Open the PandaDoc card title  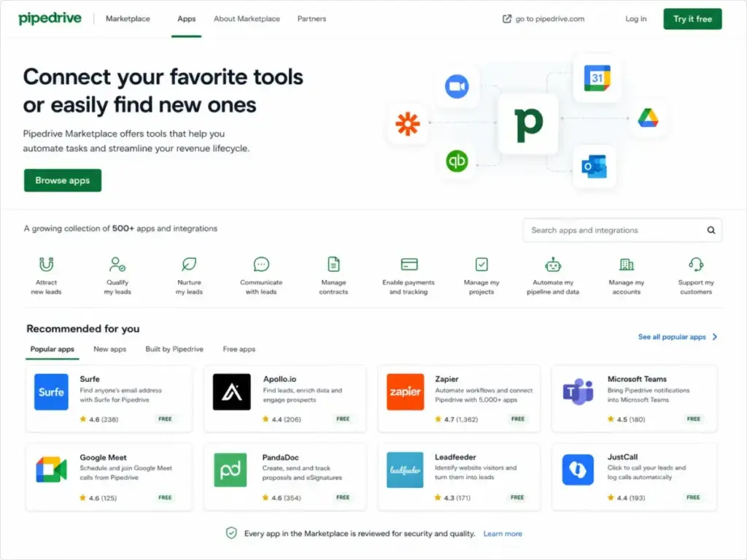[x=281, y=457]
